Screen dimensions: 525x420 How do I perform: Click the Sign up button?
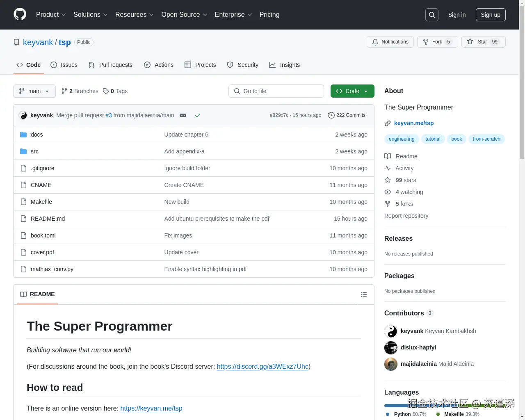click(491, 15)
